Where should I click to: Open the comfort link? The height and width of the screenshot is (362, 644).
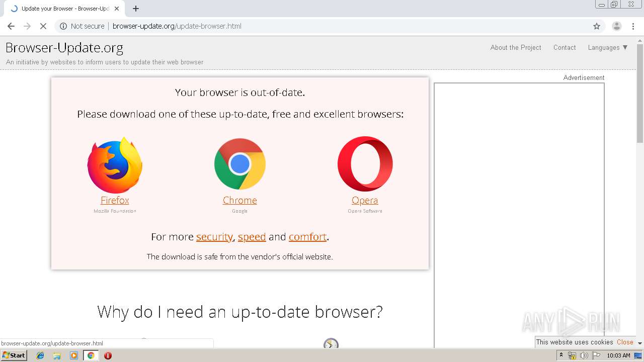click(308, 237)
